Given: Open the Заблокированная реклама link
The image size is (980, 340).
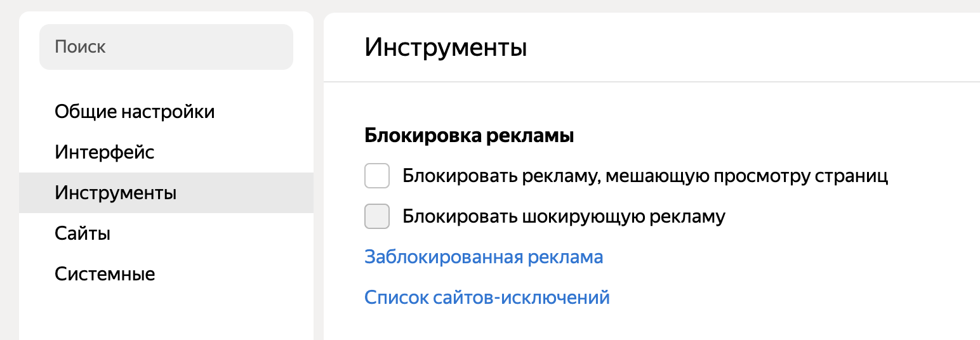Looking at the screenshot, I should (484, 257).
